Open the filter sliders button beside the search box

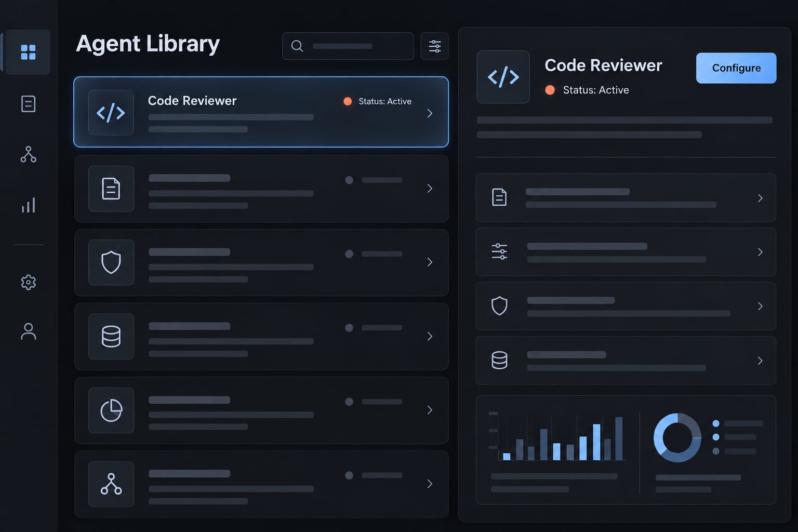[x=435, y=46]
